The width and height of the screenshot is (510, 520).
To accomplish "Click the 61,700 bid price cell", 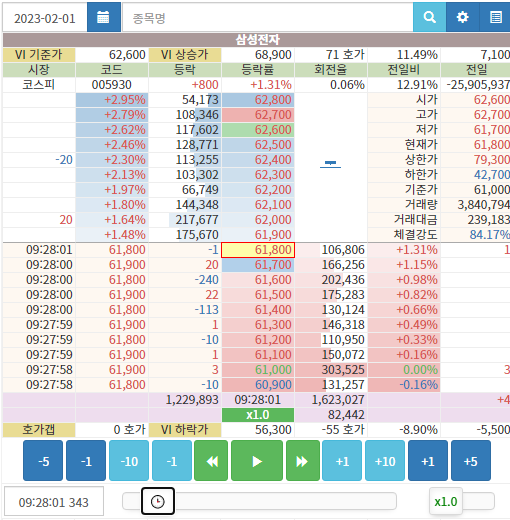I will click(258, 265).
